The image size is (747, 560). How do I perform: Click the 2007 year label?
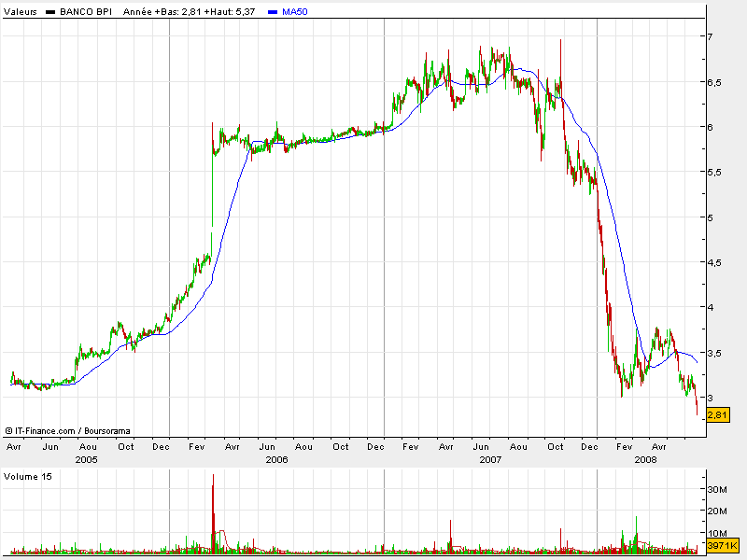click(x=491, y=459)
